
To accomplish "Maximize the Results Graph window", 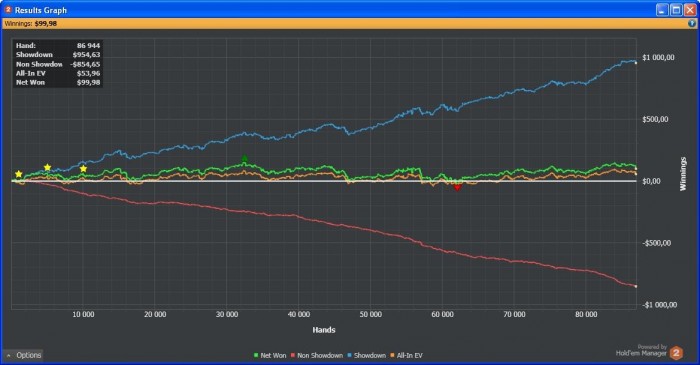I will 676,10.
